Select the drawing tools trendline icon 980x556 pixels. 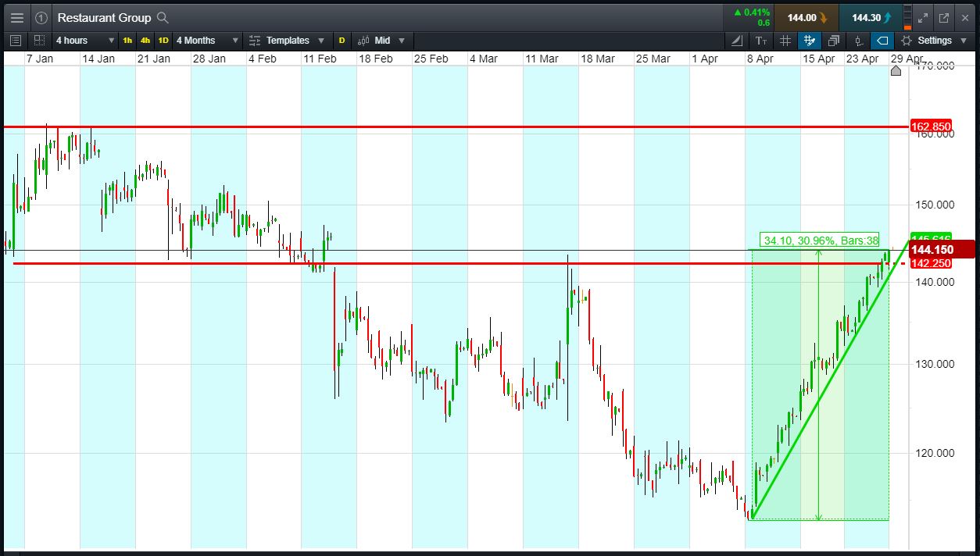point(737,41)
